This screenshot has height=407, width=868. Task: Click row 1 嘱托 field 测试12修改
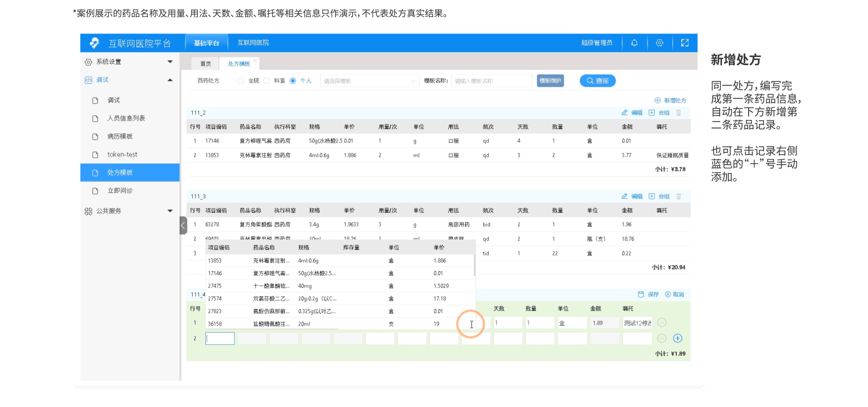pyautogui.click(x=637, y=323)
